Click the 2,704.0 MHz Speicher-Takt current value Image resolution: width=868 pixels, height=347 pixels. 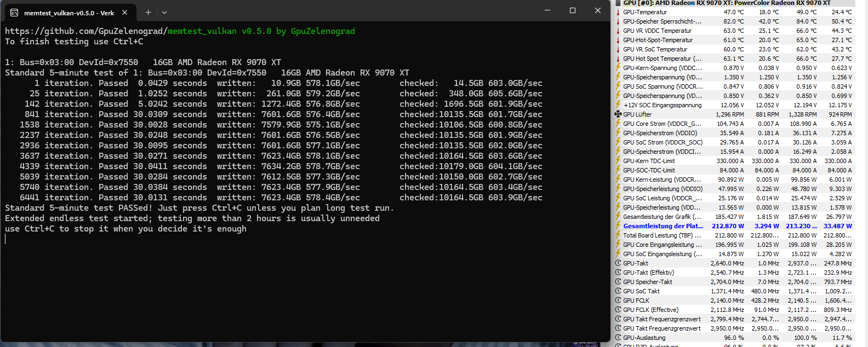click(x=727, y=282)
